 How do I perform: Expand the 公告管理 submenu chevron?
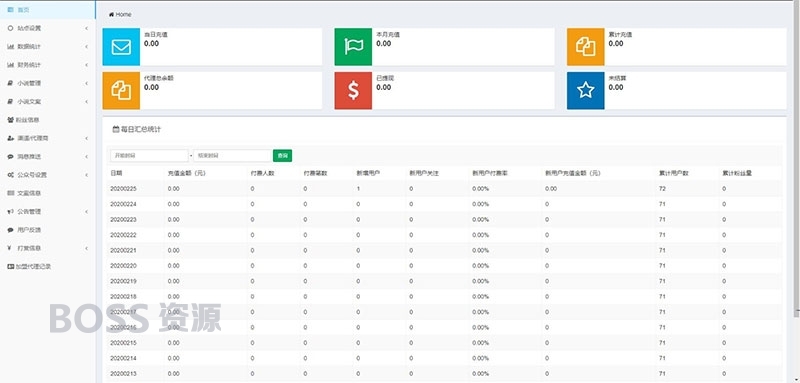point(87,212)
